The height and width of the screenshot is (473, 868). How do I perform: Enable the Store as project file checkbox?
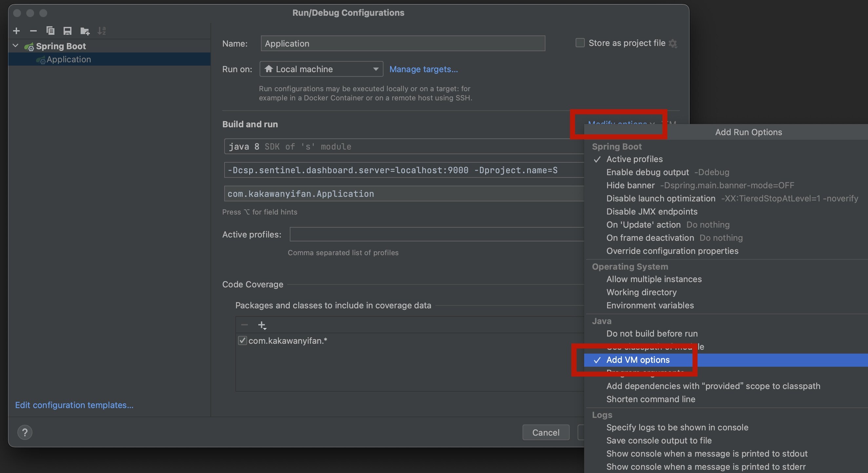pyautogui.click(x=580, y=43)
